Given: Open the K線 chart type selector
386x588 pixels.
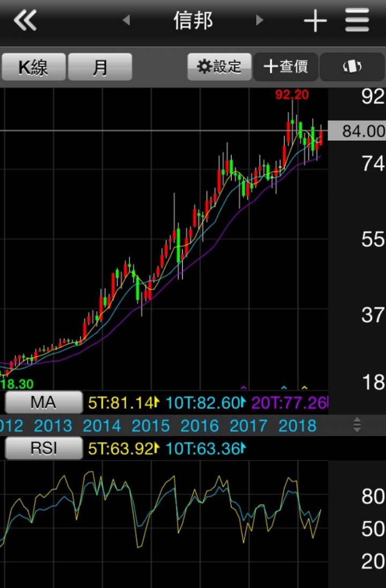Looking at the screenshot, I should tap(33, 67).
